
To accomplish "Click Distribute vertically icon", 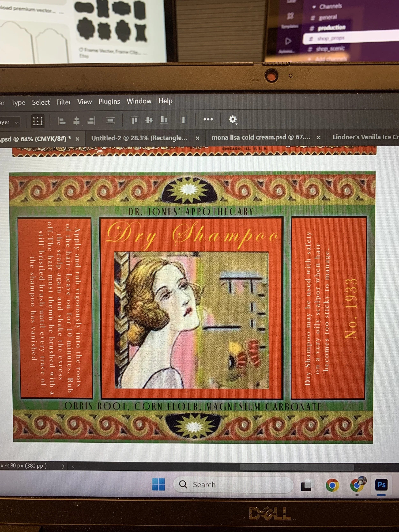I will (110, 120).
